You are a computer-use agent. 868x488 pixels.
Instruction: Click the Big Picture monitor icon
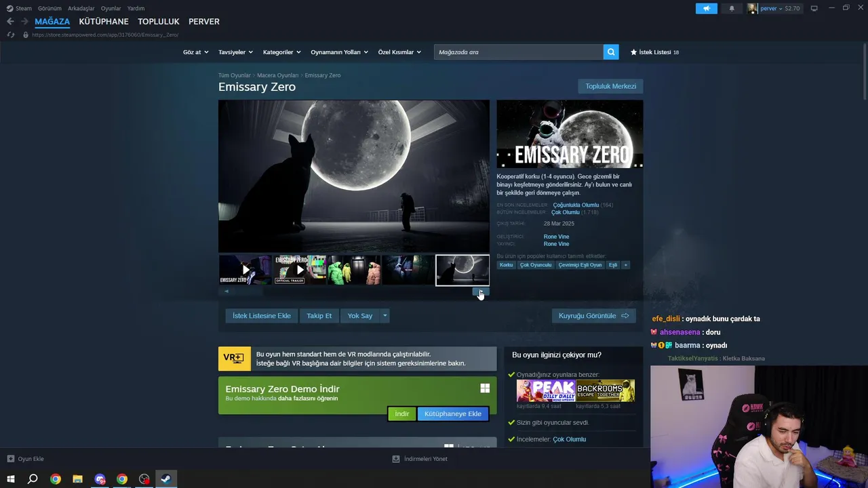(x=814, y=8)
